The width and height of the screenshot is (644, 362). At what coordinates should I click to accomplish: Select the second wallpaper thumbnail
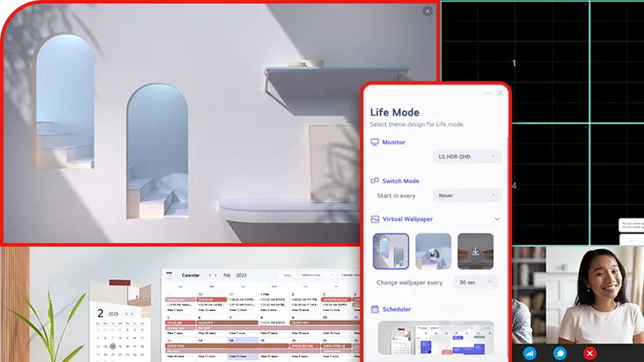tap(433, 251)
